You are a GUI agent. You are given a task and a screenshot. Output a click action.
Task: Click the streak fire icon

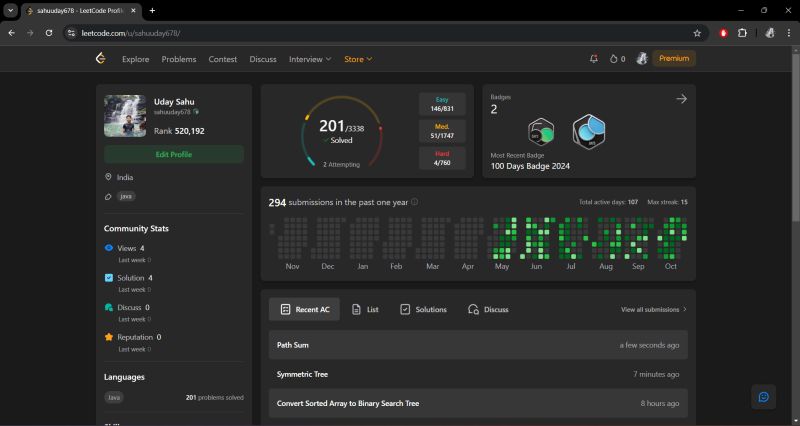[614, 59]
